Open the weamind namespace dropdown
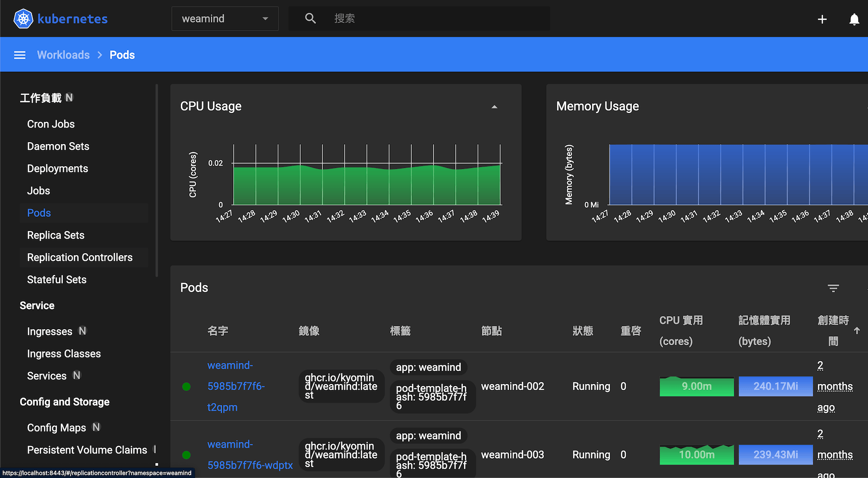The height and width of the screenshot is (478, 868). click(x=225, y=18)
